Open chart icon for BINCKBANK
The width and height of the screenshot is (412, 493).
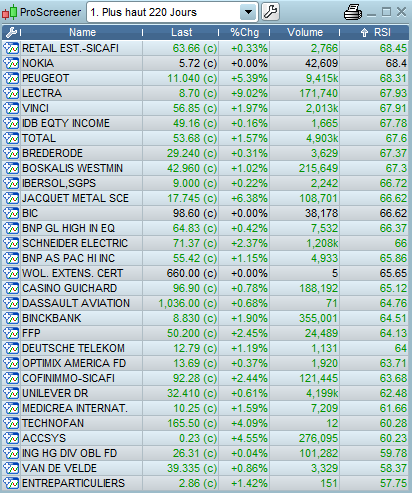coord(11,318)
